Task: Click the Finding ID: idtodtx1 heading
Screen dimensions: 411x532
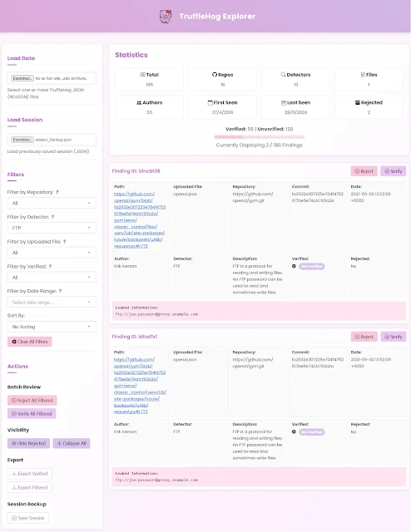Action: click(x=135, y=337)
